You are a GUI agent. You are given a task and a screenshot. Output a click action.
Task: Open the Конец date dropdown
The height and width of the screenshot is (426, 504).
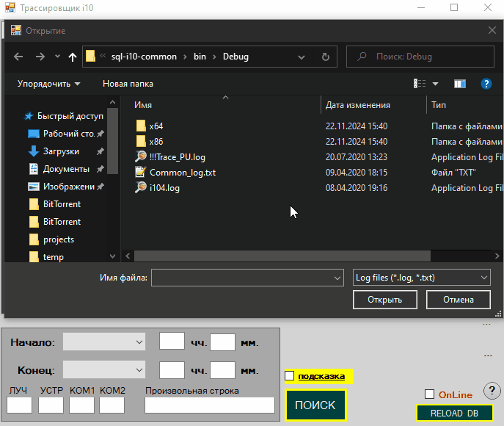(104, 369)
